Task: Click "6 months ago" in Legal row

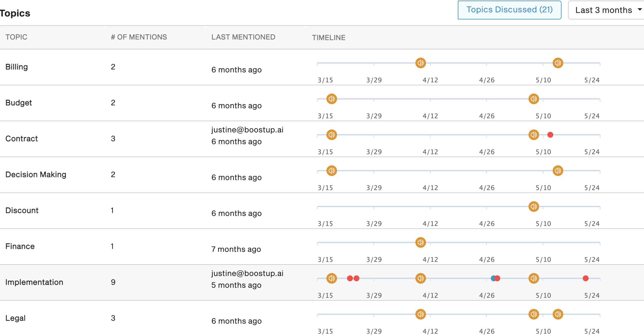Action: pos(236,321)
